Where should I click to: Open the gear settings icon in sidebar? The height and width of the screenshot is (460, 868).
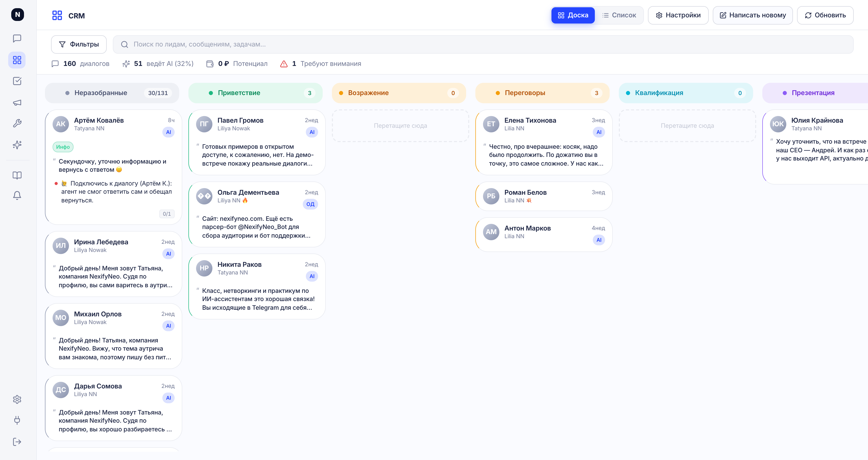click(17, 400)
